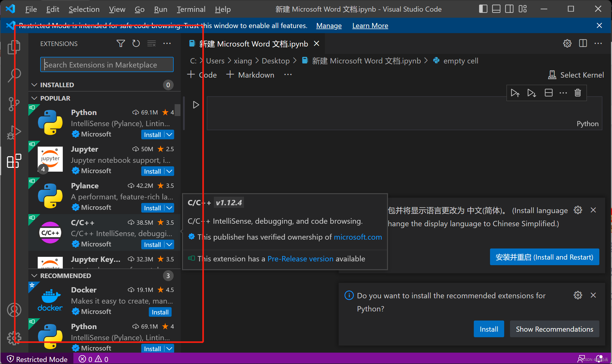The width and height of the screenshot is (612, 364).
Task: Open gear on language pack notification
Action: click(x=578, y=210)
